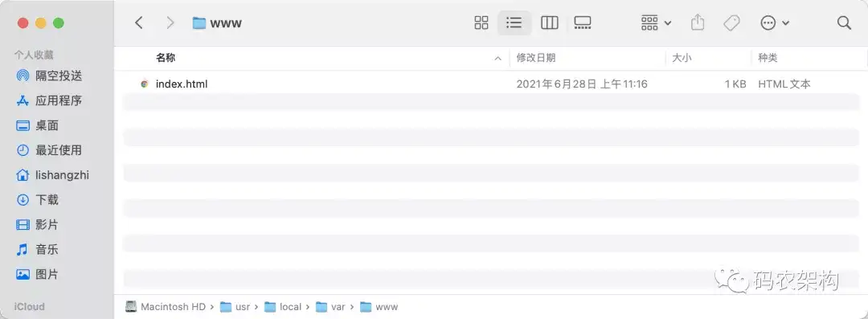
Task: Click the Applications sidebar icon
Action: tap(23, 100)
